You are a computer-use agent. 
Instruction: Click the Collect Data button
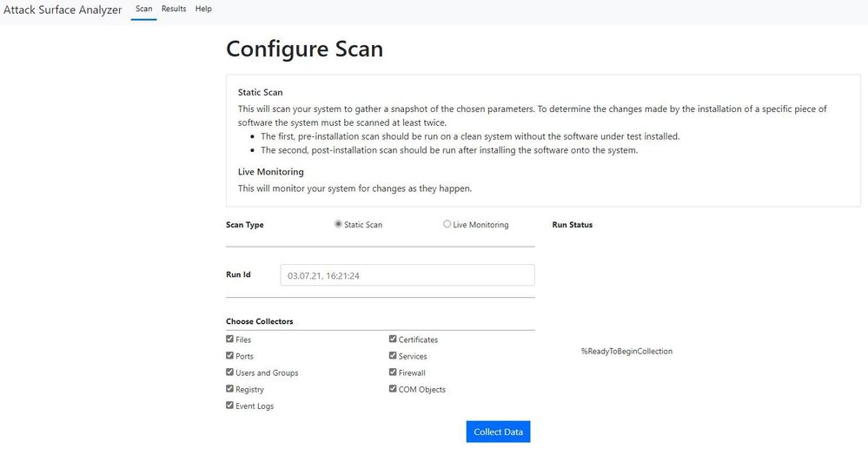click(498, 432)
